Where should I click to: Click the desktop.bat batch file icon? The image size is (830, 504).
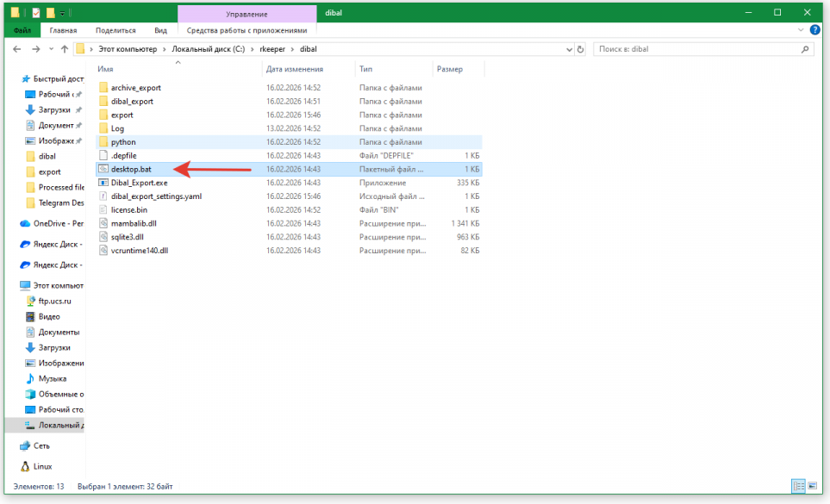[103, 169]
